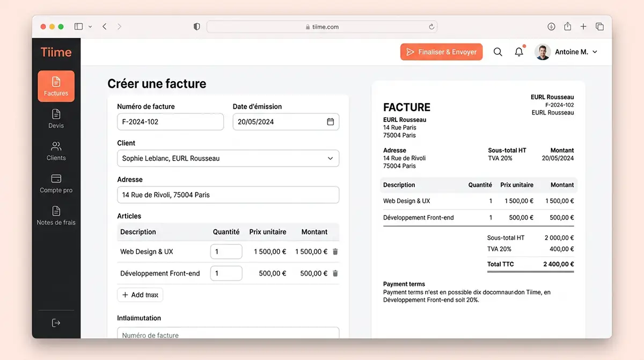Expand the Antoine M. account chevron
644x360 pixels.
(x=595, y=52)
